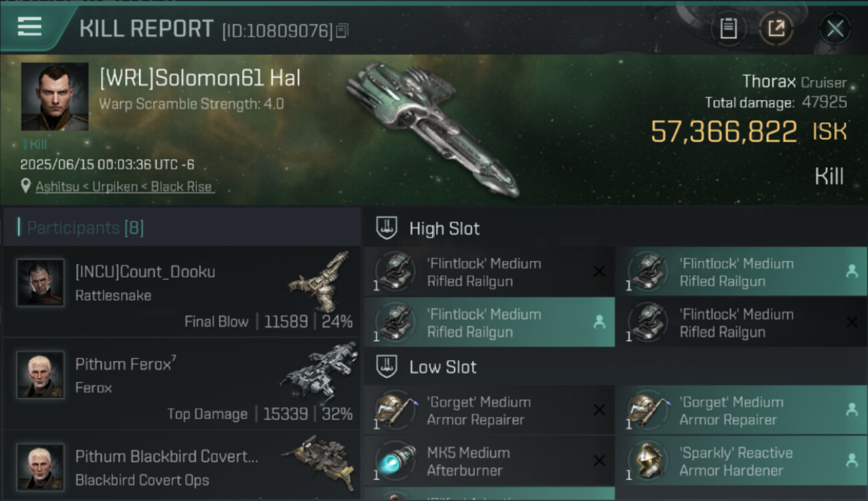Share the kill report
The width and height of the screenshot is (868, 501).
click(x=776, y=29)
